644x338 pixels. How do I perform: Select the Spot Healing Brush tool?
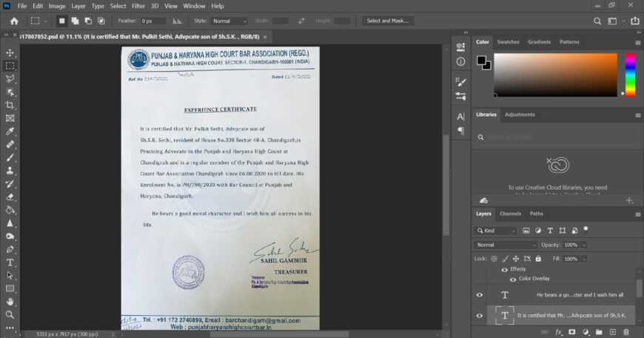point(10,145)
